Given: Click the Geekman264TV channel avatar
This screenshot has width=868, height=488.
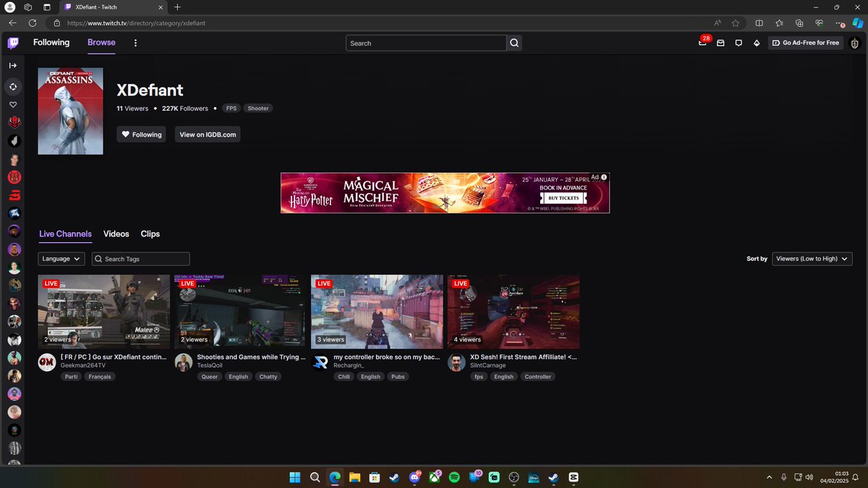Looking at the screenshot, I should click(47, 363).
